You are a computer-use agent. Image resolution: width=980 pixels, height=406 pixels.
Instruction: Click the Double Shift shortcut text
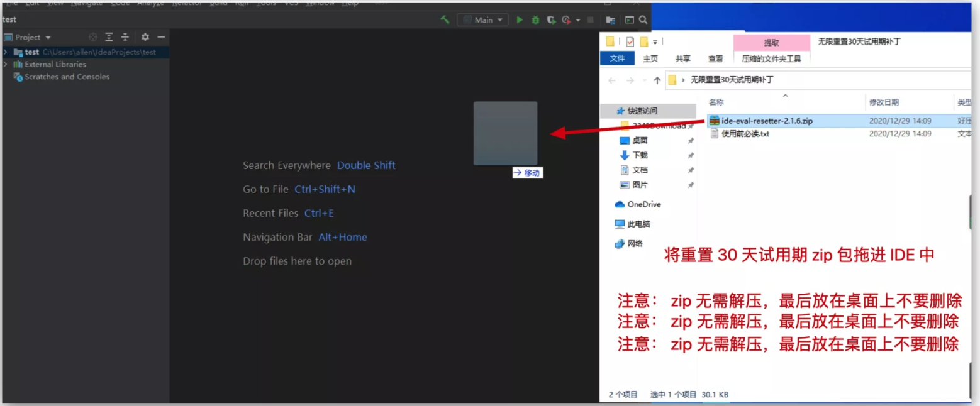pos(366,165)
